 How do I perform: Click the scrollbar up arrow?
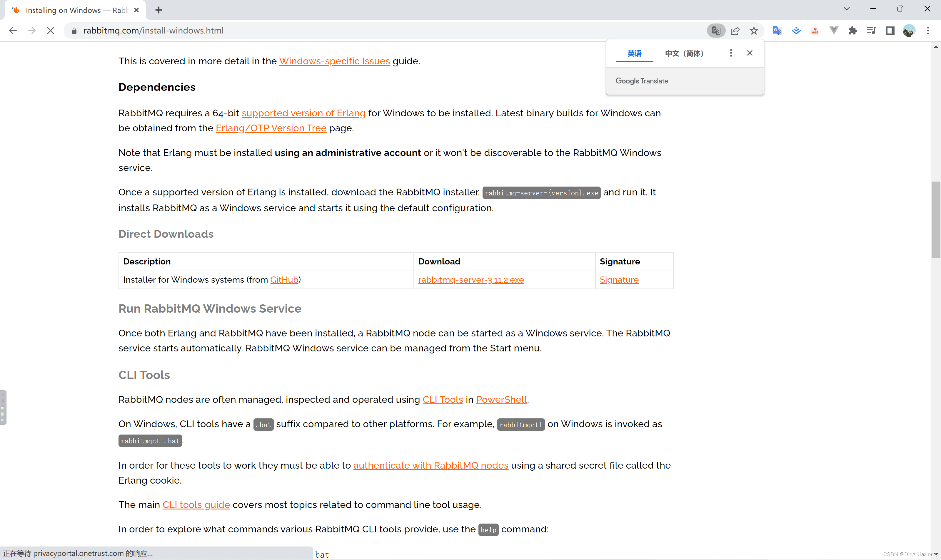point(936,47)
